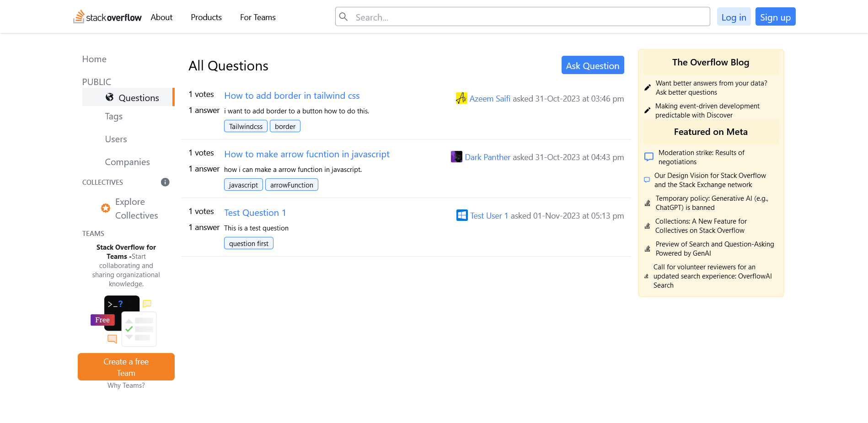Screen dimensions: 868x423
Task: Click Dark Panther's profile picture
Action: (x=456, y=156)
